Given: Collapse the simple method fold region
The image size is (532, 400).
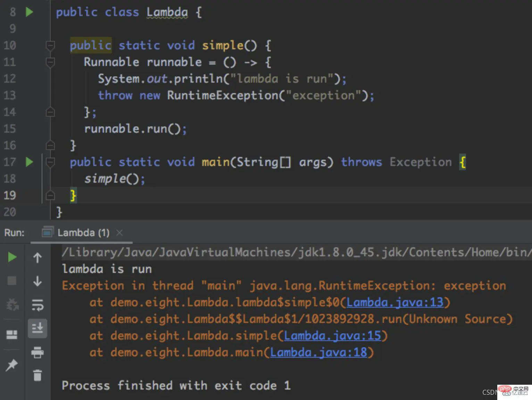Looking at the screenshot, I should point(50,45).
